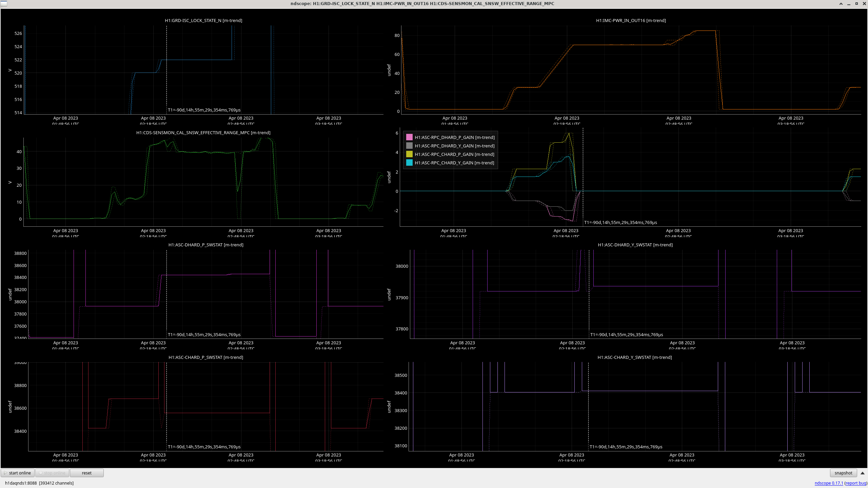868x488 pixels.
Task: Click the pink DHARD_P_GAIN legend swatch
Action: pyautogui.click(x=409, y=137)
